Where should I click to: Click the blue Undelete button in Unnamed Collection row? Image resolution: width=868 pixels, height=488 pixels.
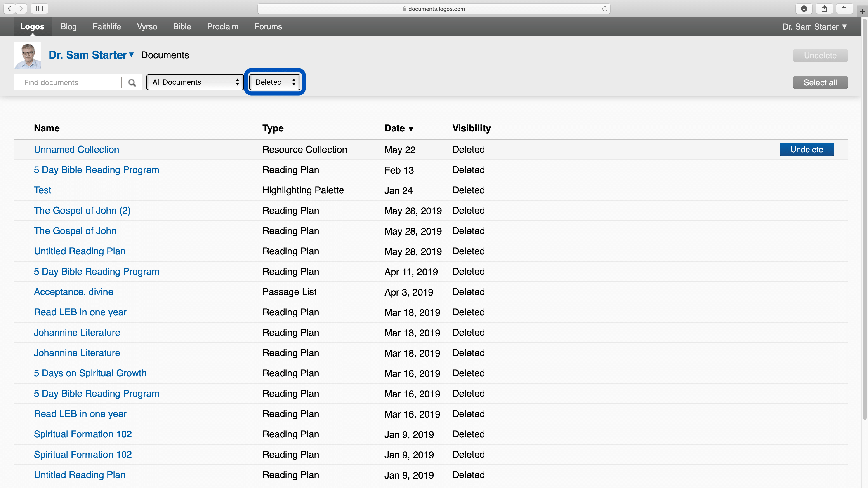tap(807, 150)
